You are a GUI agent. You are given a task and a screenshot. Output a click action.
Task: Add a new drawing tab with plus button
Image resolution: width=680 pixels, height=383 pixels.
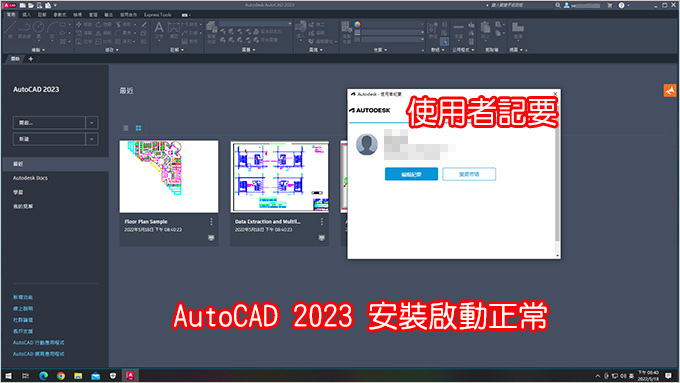[30, 59]
